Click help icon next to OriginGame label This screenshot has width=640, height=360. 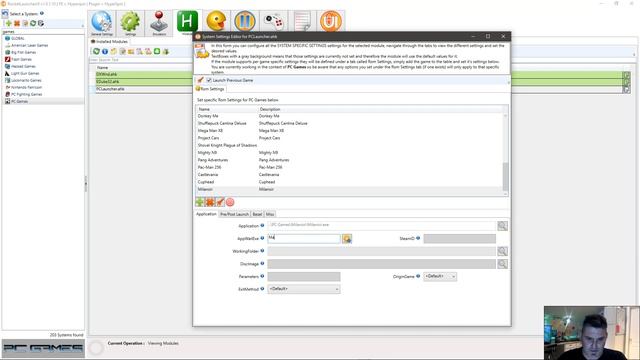coord(418,276)
